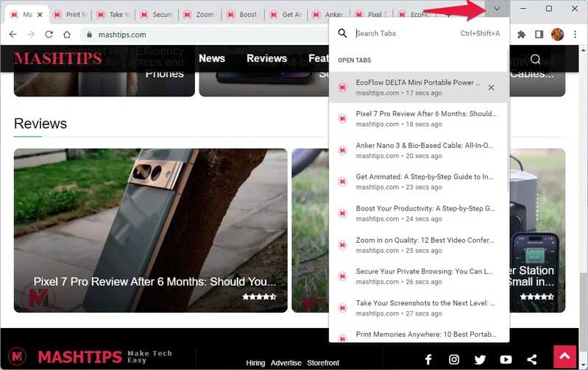
Task: Click the Reviews section heading
Action: point(40,124)
